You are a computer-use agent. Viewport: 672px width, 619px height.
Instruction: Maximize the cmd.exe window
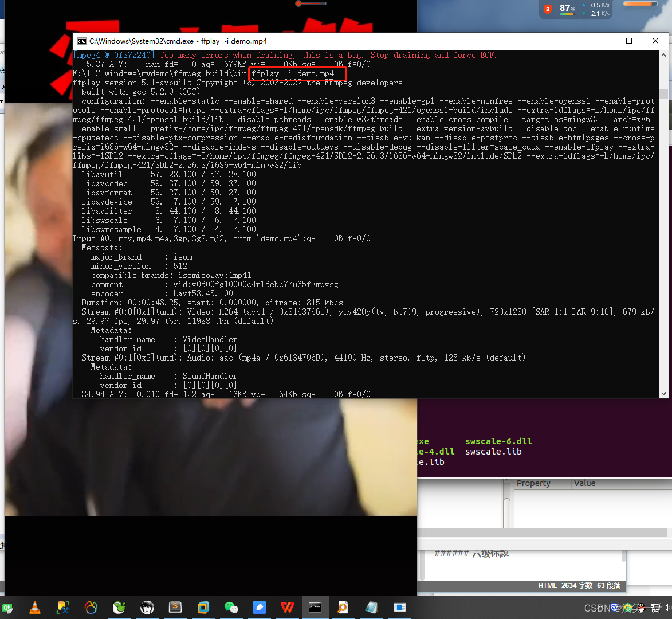[628, 41]
